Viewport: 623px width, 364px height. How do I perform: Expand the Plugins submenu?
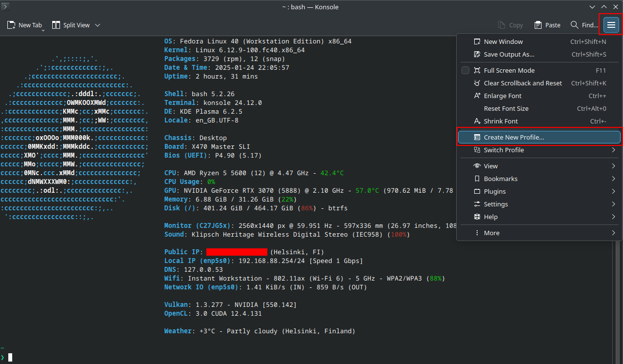point(539,191)
